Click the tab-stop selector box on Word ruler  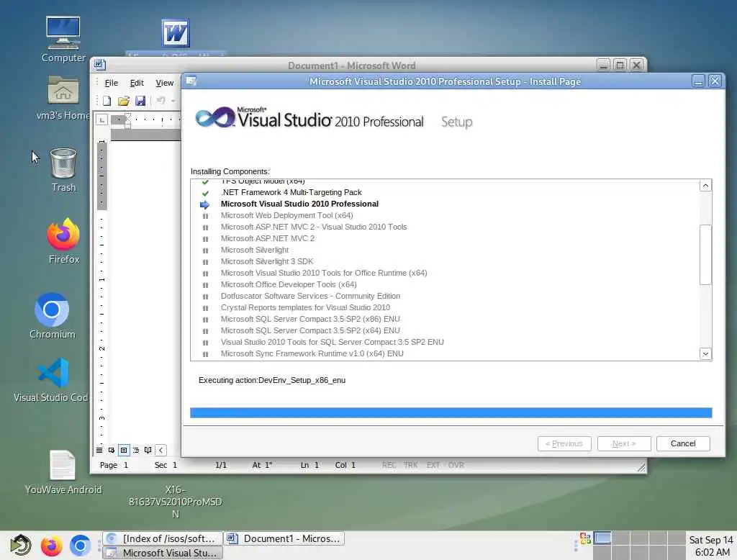pos(101,120)
